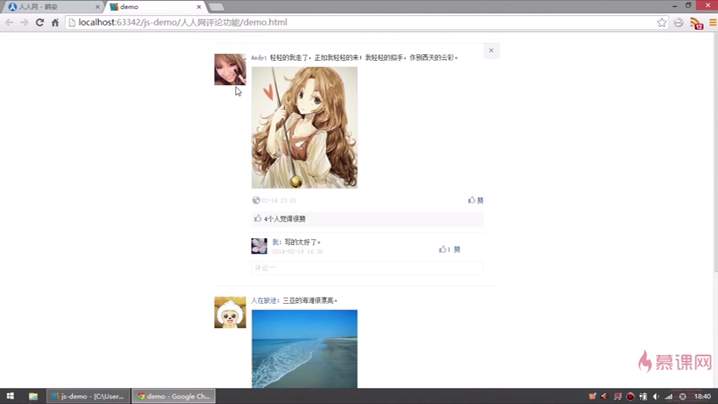Click the post timestamp 02-14 23:01

[x=279, y=201]
